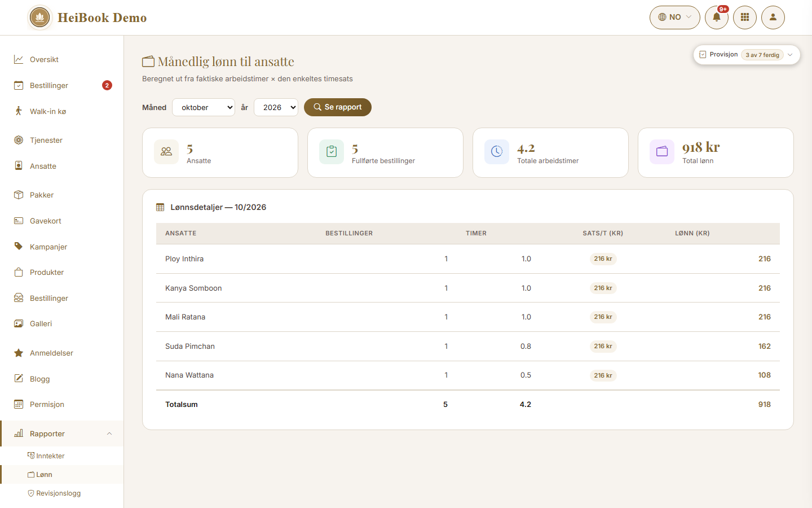
Task: Click the Lønnsdetaljer table icon
Action: coord(160,208)
